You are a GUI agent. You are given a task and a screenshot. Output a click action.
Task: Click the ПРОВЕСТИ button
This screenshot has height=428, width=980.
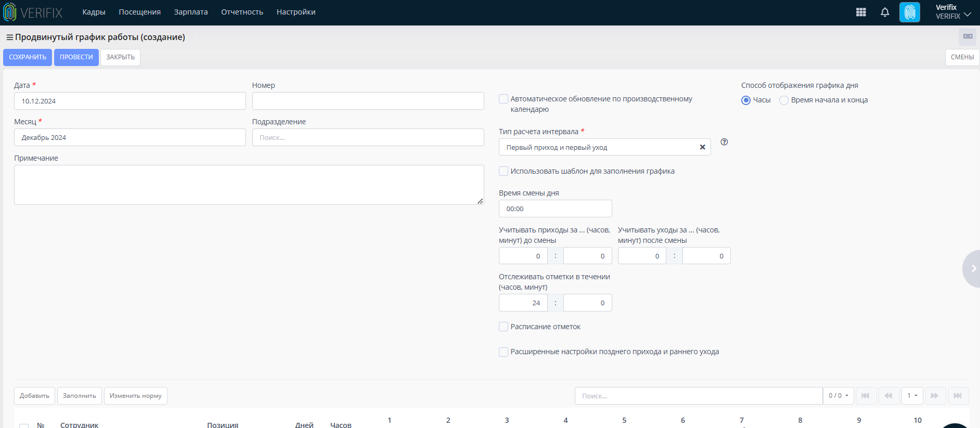click(76, 57)
